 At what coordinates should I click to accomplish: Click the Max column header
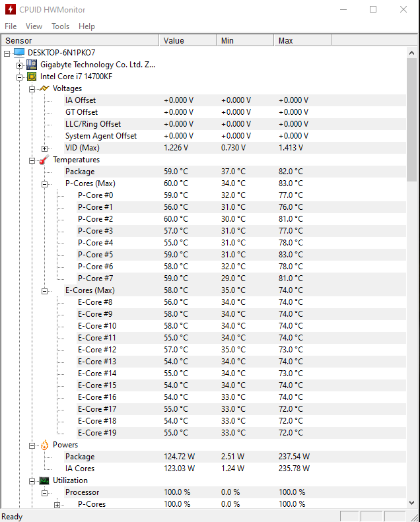302,41
